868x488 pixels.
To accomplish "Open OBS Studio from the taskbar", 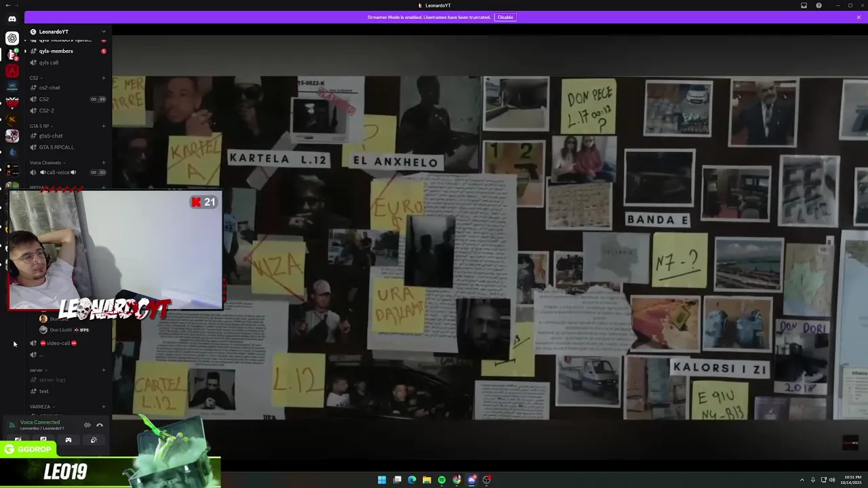I will tap(487, 480).
